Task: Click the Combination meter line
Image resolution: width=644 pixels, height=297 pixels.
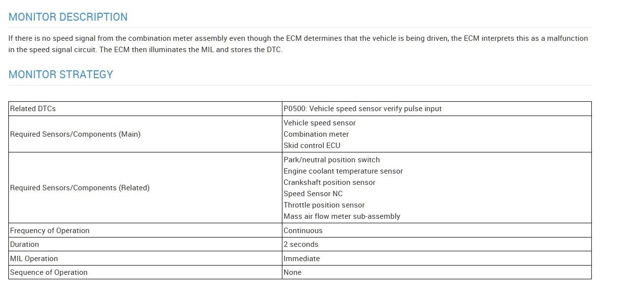Action: tap(316, 134)
